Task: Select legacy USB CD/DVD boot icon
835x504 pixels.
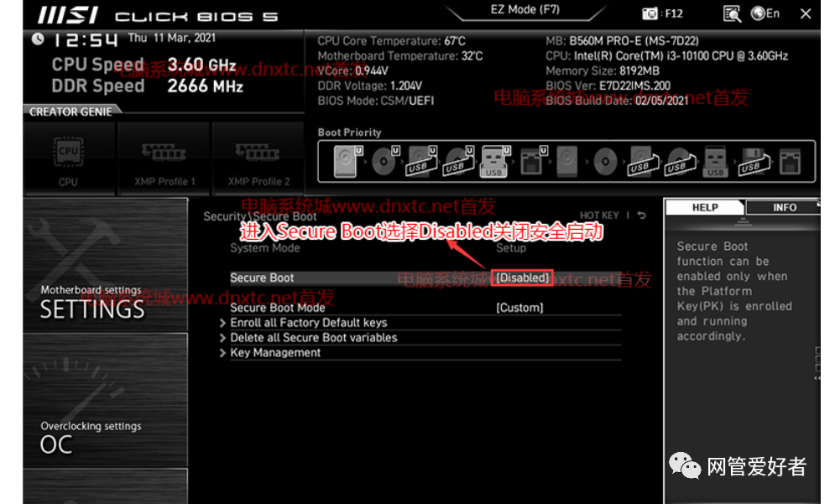Action: [680, 161]
